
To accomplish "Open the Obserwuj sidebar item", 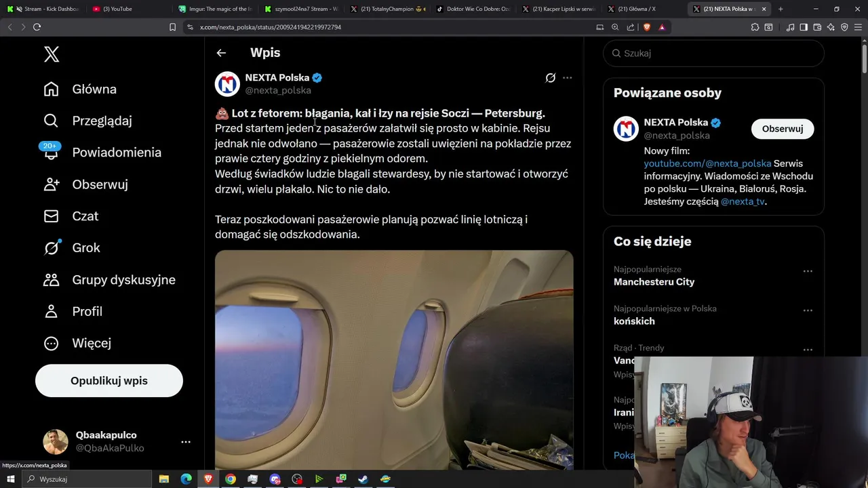I will (85, 184).
